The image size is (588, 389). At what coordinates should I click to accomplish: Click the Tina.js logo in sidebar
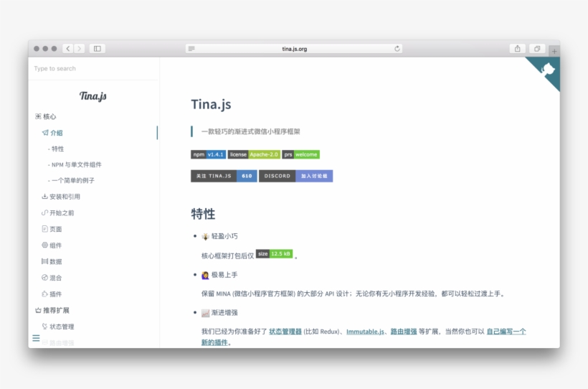[x=93, y=95]
